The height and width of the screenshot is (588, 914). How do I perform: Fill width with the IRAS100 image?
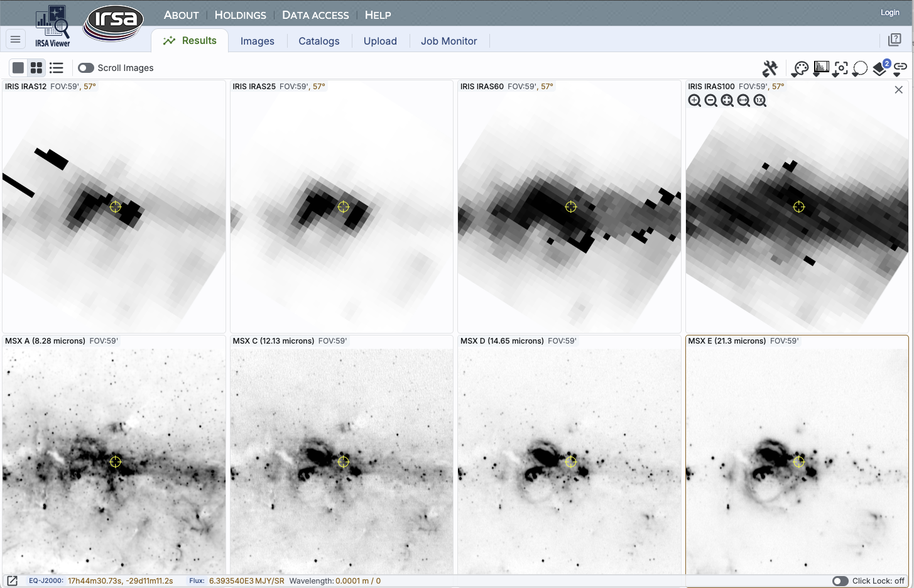click(743, 101)
